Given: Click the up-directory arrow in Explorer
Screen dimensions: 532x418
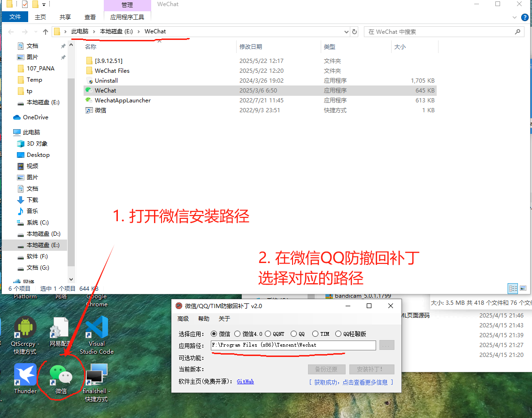Looking at the screenshot, I should point(45,32).
